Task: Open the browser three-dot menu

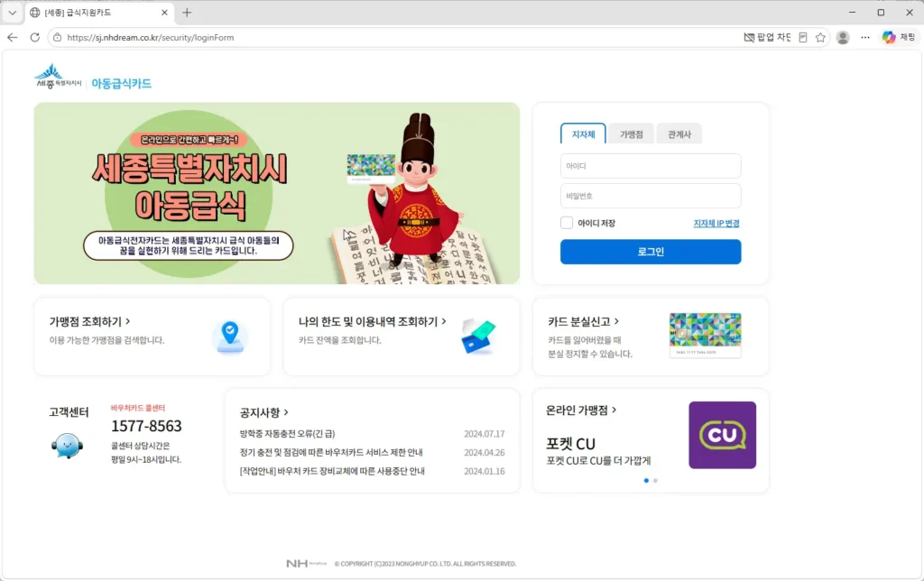Action: pyautogui.click(x=865, y=37)
